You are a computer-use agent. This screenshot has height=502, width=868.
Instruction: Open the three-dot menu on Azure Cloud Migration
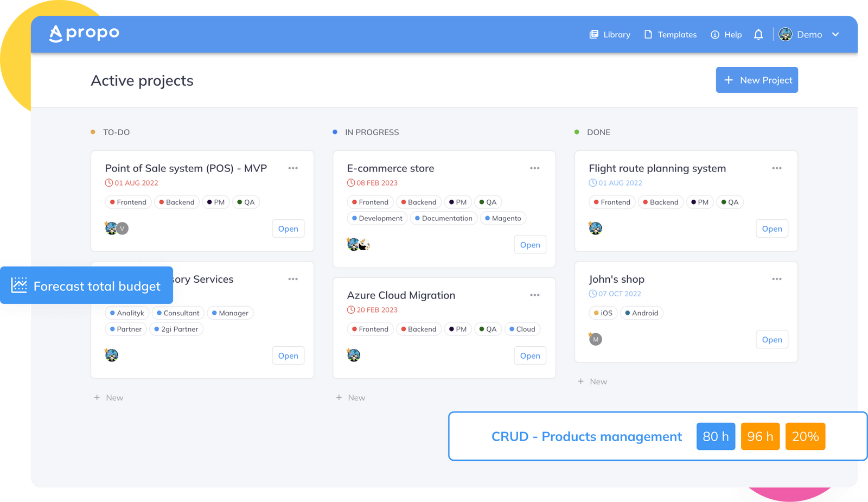point(535,295)
